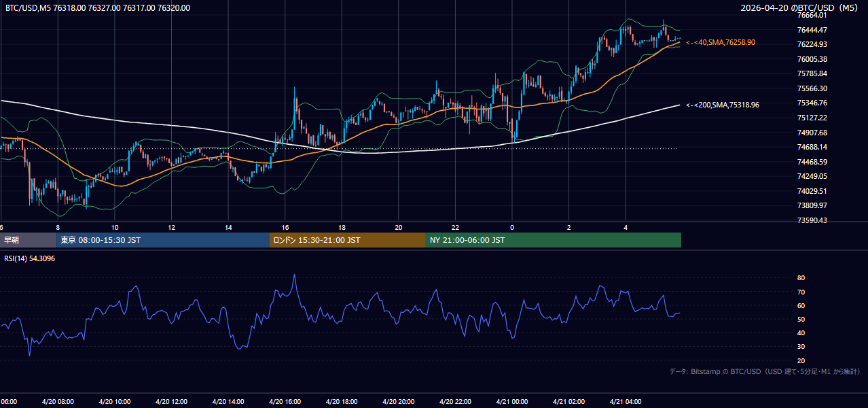Click the 40 SMA label showing 76258.90
Screen dimensions: 868x408
tap(721, 42)
